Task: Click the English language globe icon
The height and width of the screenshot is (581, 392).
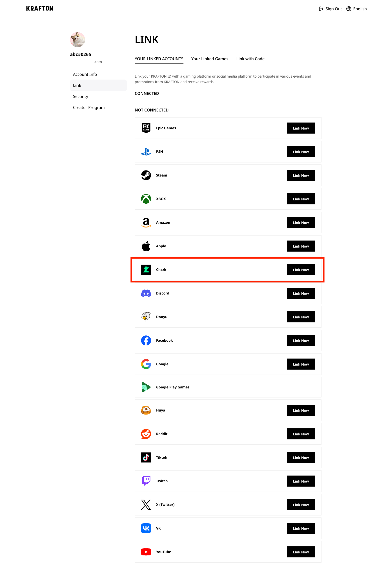Action: (349, 9)
